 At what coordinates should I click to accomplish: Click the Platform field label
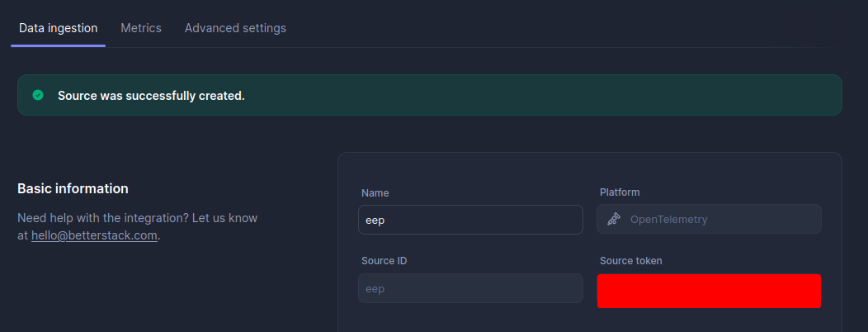pyautogui.click(x=620, y=192)
